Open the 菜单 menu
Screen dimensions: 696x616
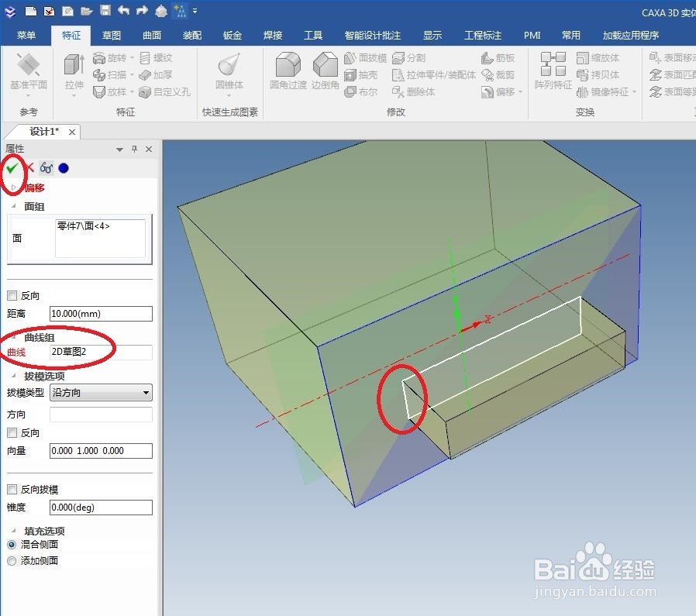pos(26,35)
